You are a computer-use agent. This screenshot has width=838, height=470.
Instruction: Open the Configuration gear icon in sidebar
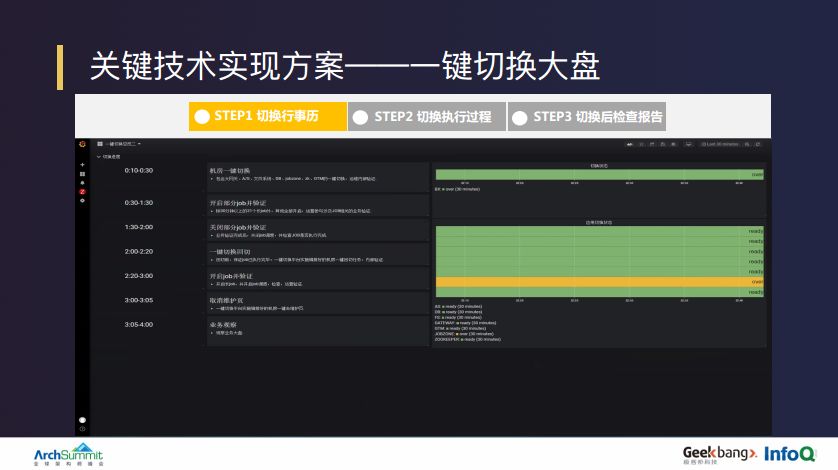coord(82,201)
